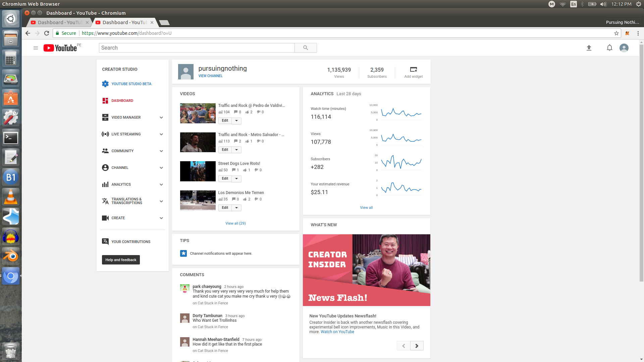Open YouTube Studio Beta menu item
This screenshot has height=362, width=644.
click(x=131, y=84)
